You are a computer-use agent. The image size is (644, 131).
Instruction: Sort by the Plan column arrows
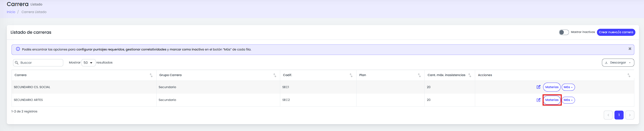(419, 75)
